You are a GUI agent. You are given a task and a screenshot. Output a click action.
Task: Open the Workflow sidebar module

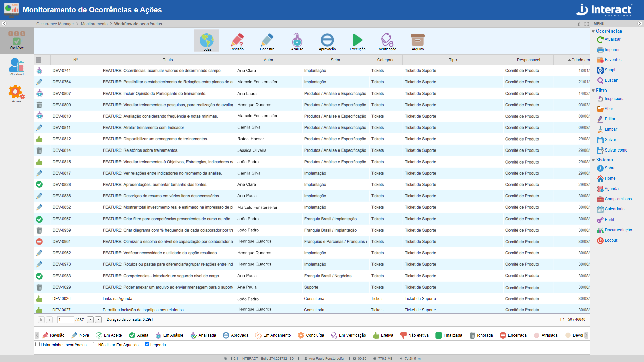coord(17,41)
